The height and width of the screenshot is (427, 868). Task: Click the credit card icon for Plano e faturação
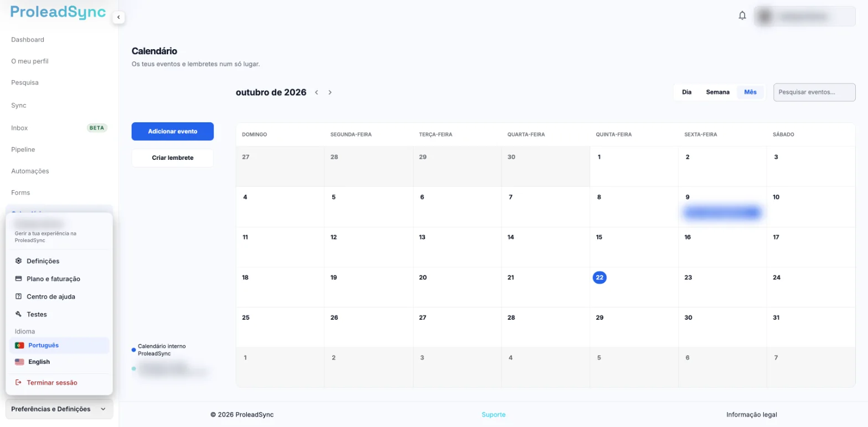[x=19, y=279]
